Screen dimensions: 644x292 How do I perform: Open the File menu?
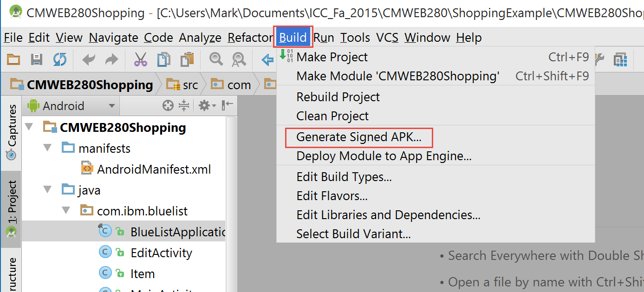pos(13,38)
